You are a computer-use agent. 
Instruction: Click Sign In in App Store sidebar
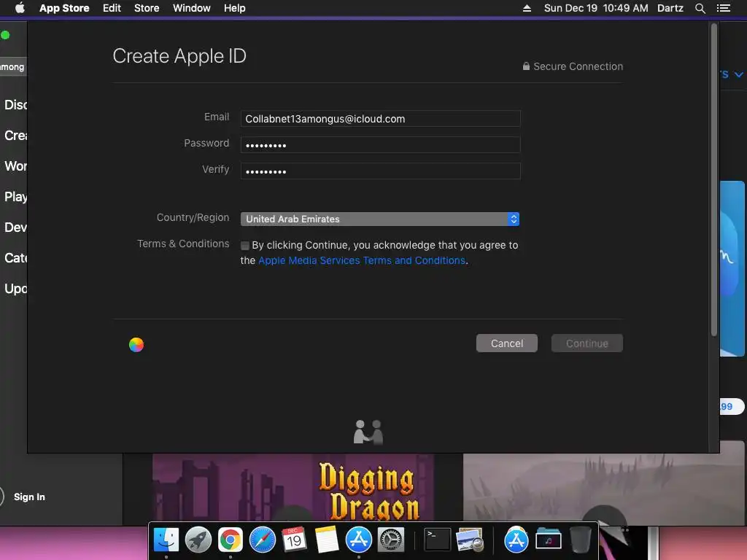pos(29,497)
